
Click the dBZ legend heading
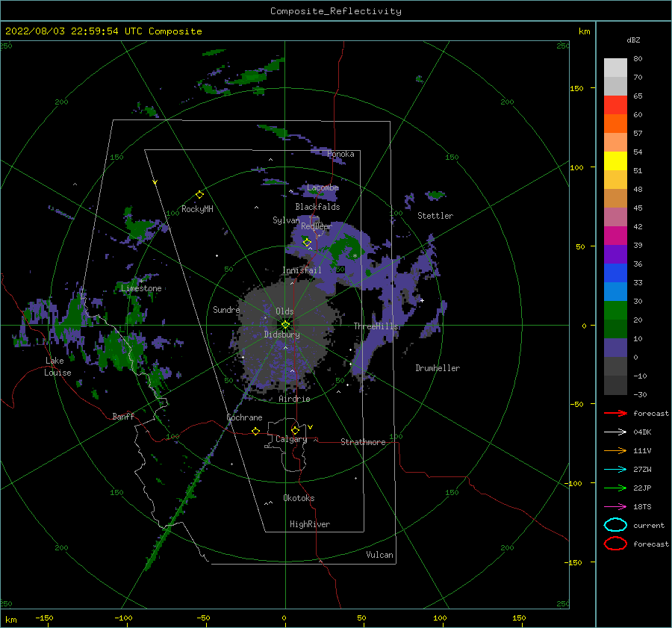[633, 40]
